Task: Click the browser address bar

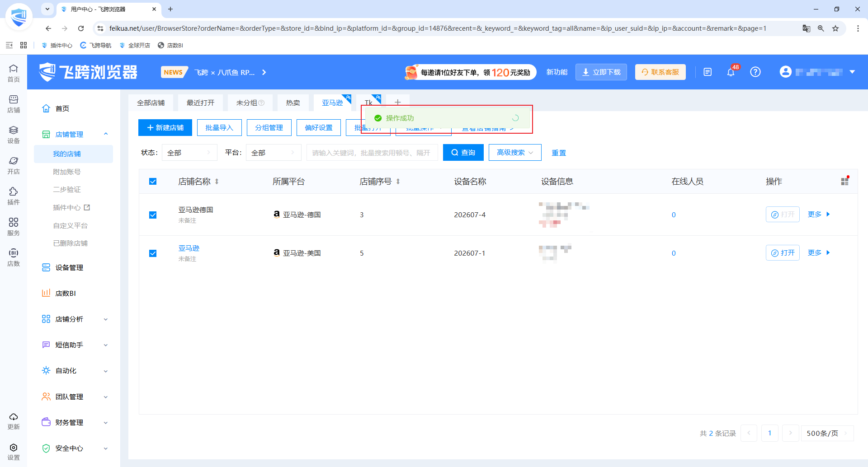Action: click(x=438, y=28)
